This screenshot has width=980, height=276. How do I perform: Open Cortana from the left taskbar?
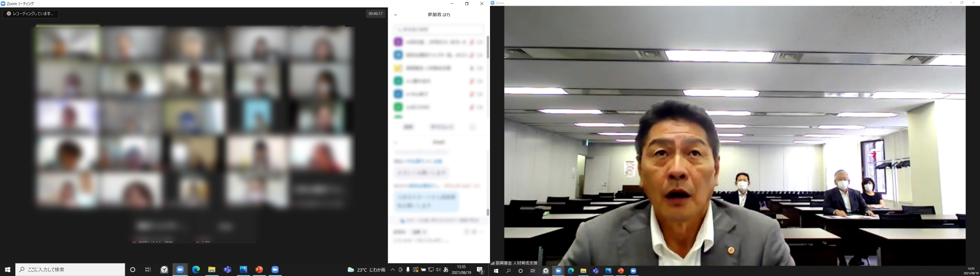[x=133, y=270]
